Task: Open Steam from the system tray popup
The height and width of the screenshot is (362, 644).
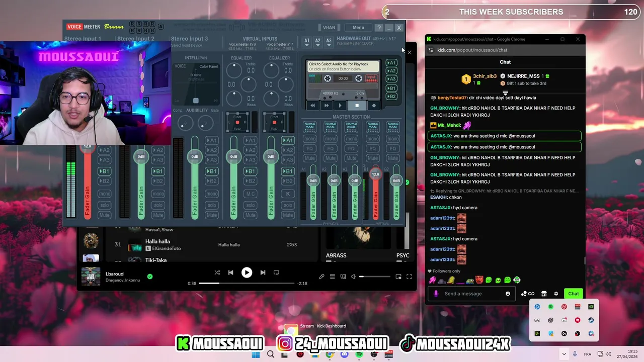Action: click(x=591, y=320)
